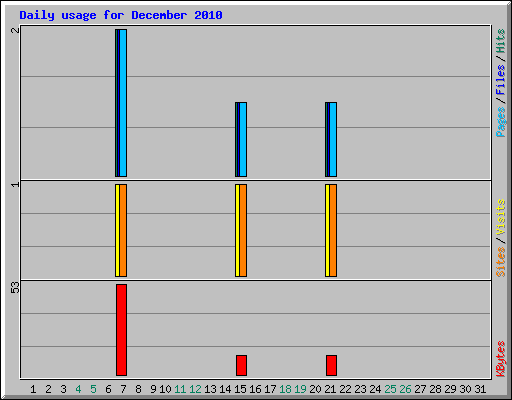Click the red KBytes bar for day 15
Image resolution: width=512 pixels, height=400 pixels.
[x=241, y=365]
